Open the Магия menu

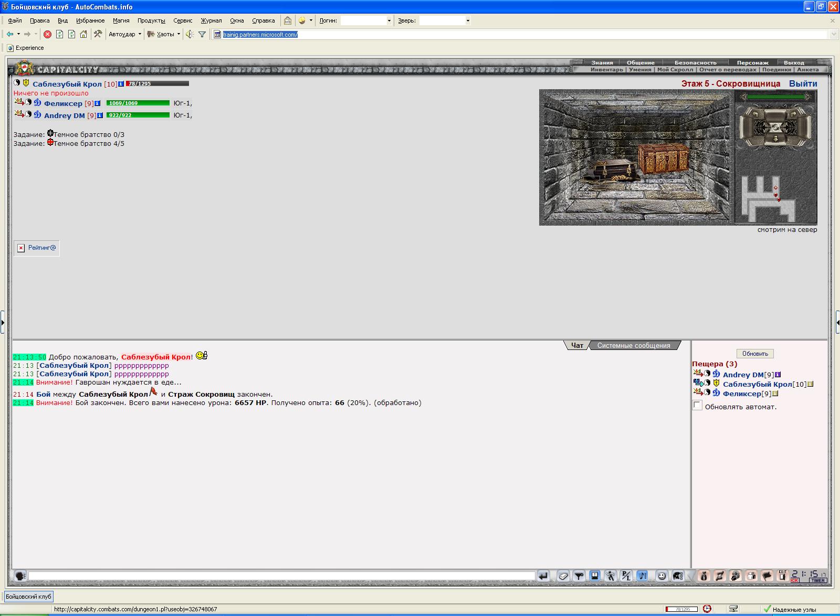[121, 20]
